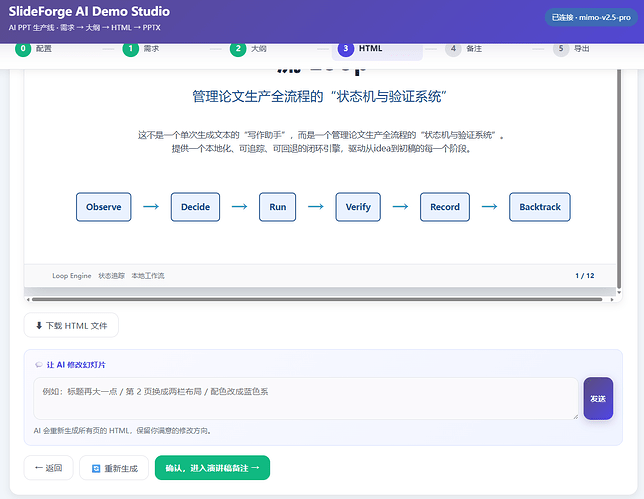Click the Run box in slide
Screen dimensions: 644x499
pyautogui.click(x=278, y=207)
